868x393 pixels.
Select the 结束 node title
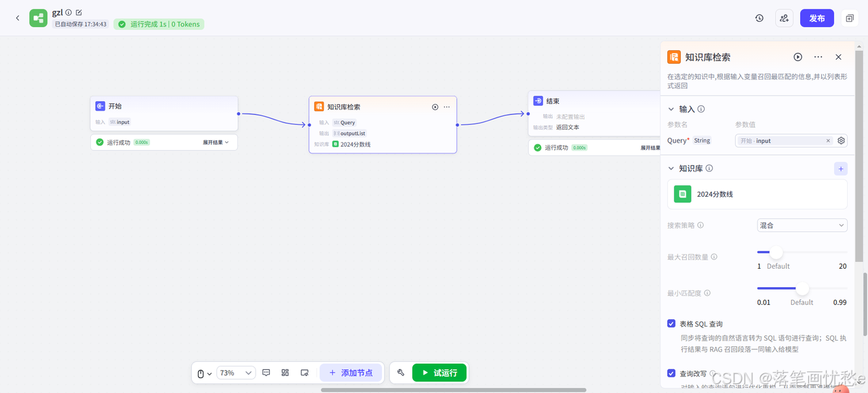[x=553, y=100]
